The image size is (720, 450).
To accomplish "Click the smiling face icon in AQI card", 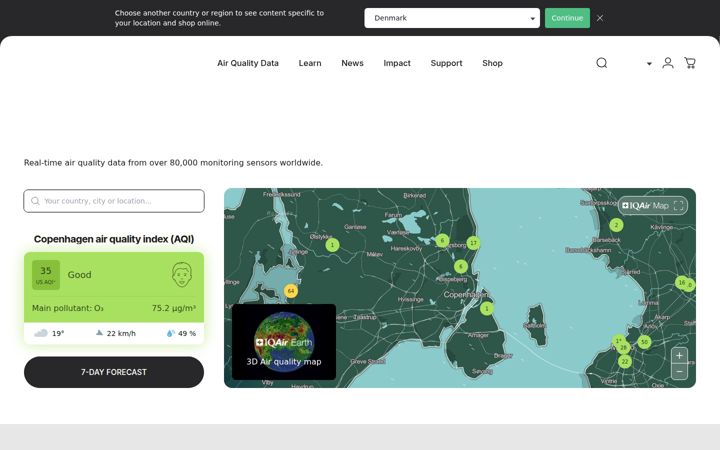I will click(182, 275).
